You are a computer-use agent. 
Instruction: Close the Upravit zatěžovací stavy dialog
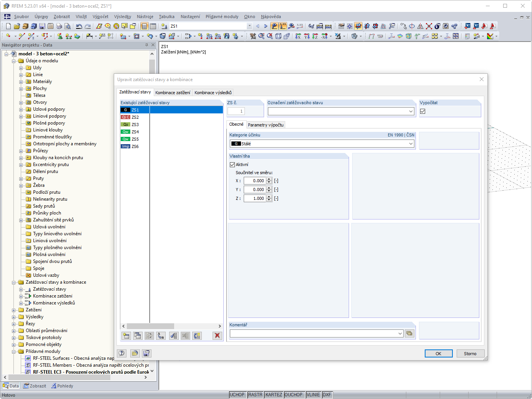(x=482, y=79)
